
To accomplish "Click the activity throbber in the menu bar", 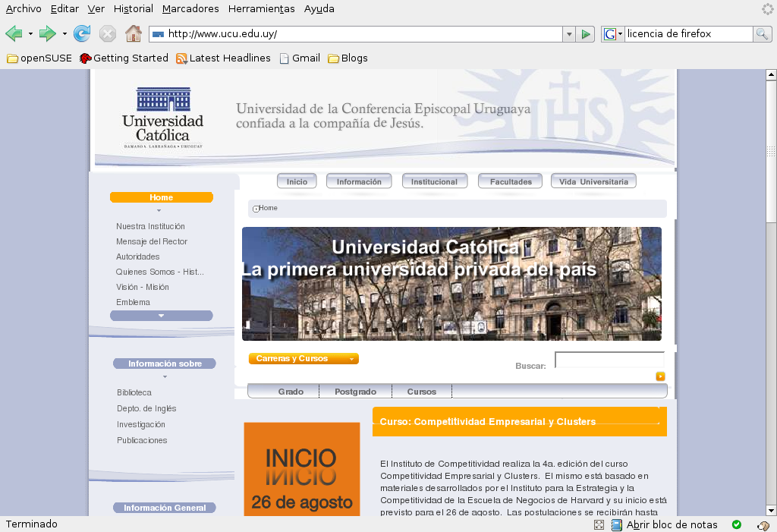I will click(768, 9).
